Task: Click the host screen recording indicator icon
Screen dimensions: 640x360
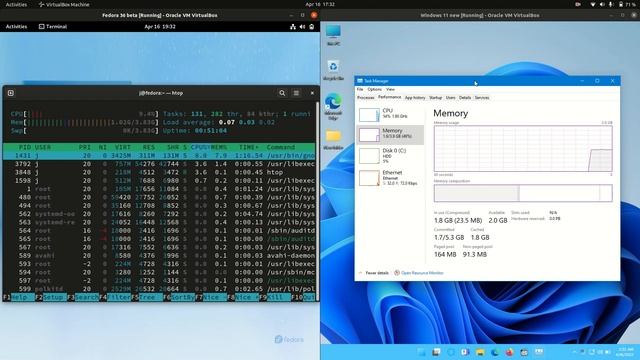Action: pyautogui.click(x=578, y=4)
